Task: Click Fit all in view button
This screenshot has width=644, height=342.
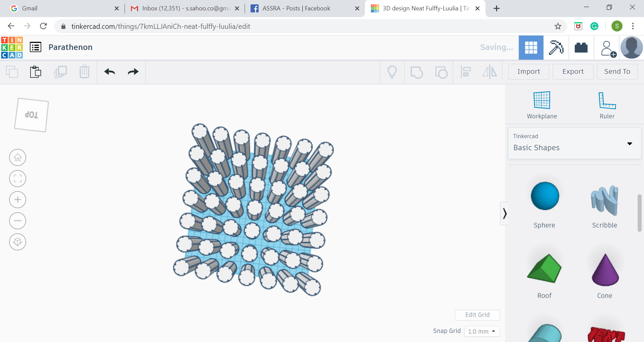Action: click(x=18, y=179)
